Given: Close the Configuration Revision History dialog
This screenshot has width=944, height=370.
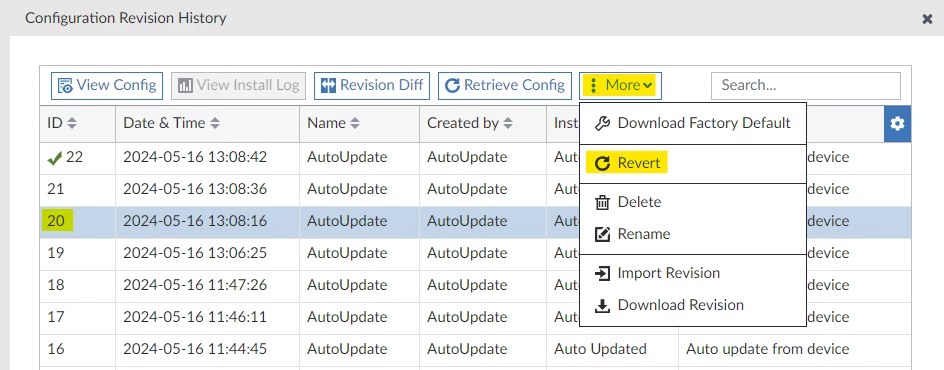Looking at the screenshot, I should [x=927, y=19].
